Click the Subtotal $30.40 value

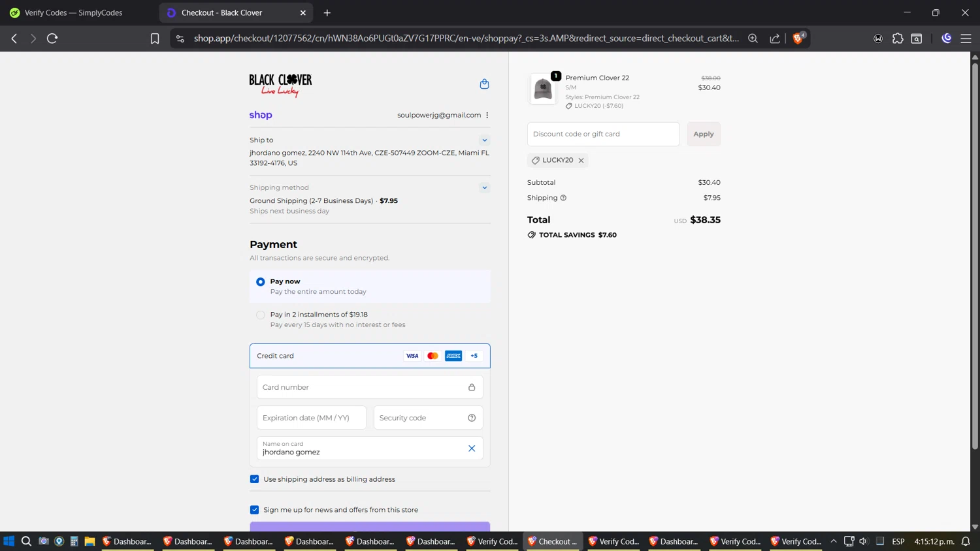point(709,183)
